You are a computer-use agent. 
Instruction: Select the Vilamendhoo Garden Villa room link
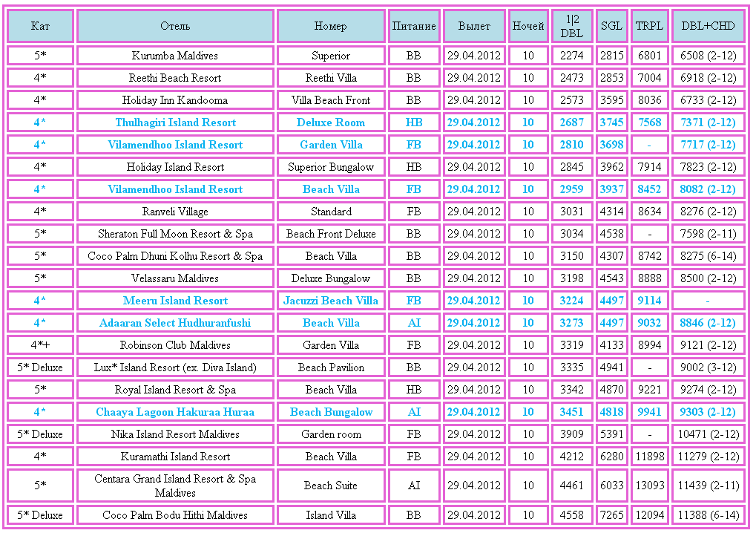coord(331,145)
